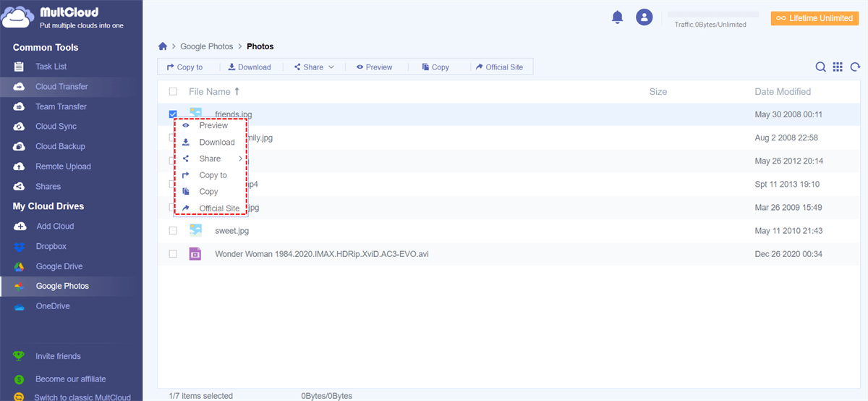The width and height of the screenshot is (868, 401).
Task: Open Share dropdown in toolbar
Action: click(x=314, y=67)
